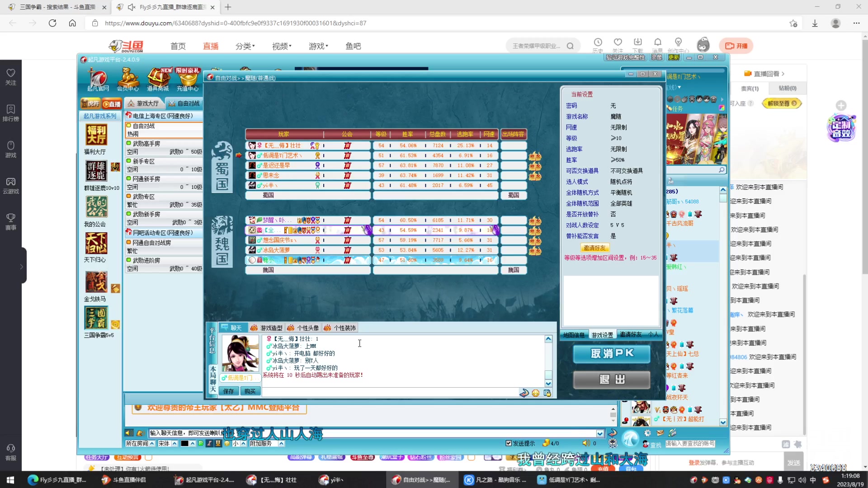The image size is (868, 488).
Task: Click the 直播 (Live) navigation icon
Action: [210, 46]
